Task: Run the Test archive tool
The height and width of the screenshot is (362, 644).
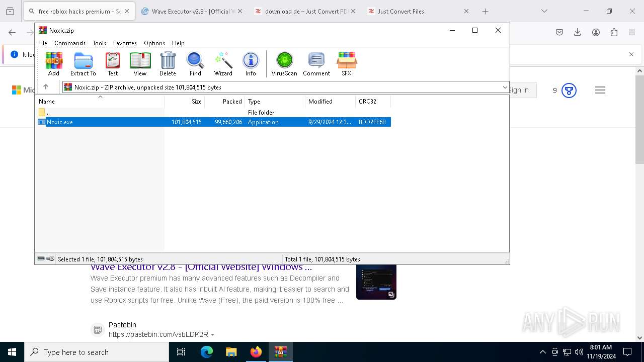Action: tap(113, 64)
